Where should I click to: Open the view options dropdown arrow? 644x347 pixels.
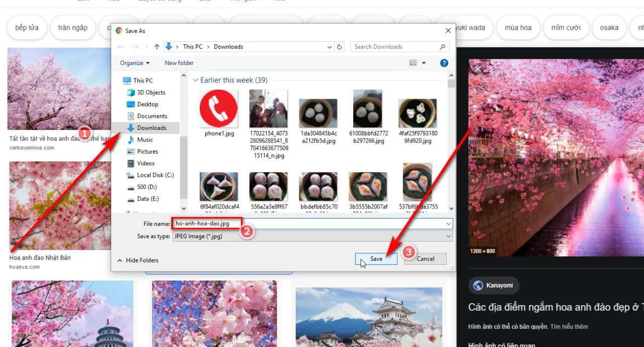coord(424,63)
